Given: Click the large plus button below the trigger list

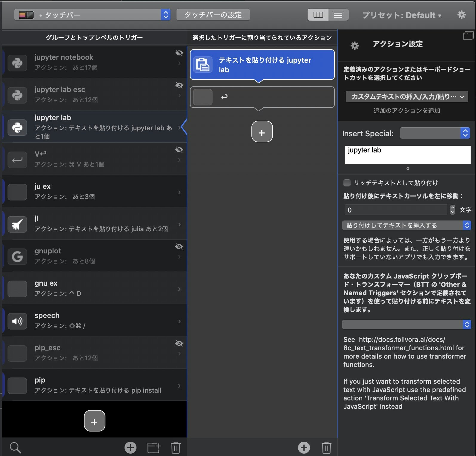Looking at the screenshot, I should (94, 421).
